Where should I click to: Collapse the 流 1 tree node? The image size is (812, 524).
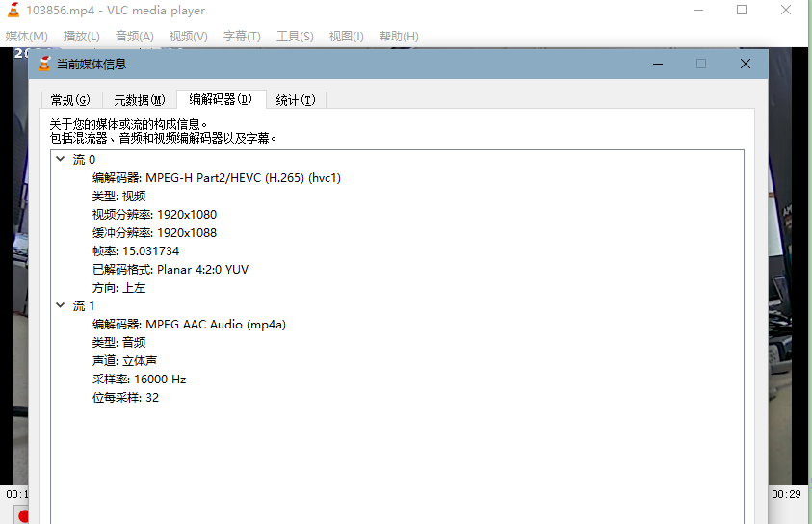pyautogui.click(x=61, y=305)
